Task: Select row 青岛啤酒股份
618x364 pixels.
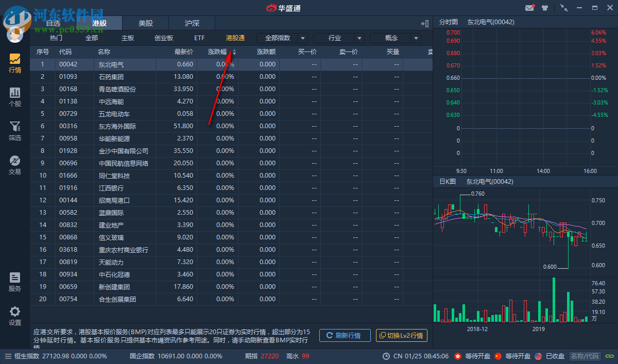Action: pyautogui.click(x=231, y=89)
